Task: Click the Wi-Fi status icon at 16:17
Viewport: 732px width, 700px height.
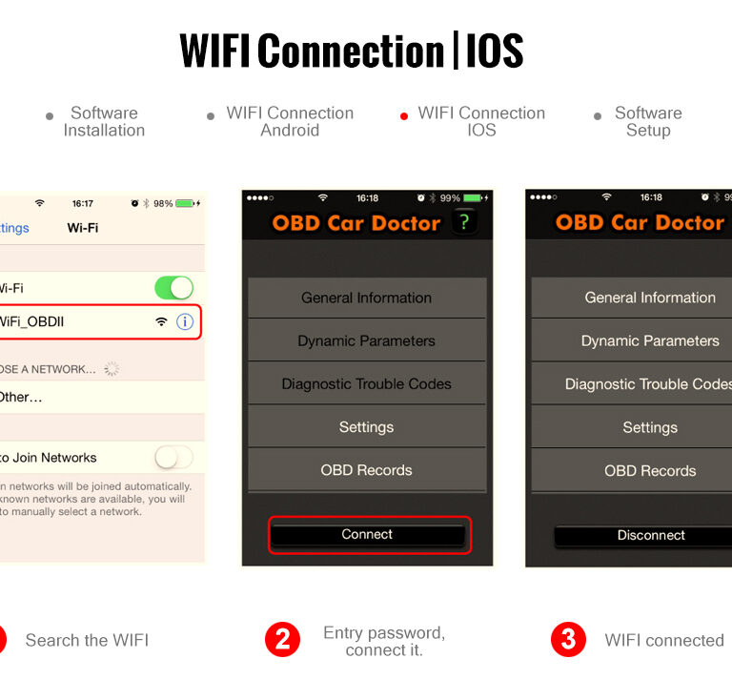Action: pos(40,203)
